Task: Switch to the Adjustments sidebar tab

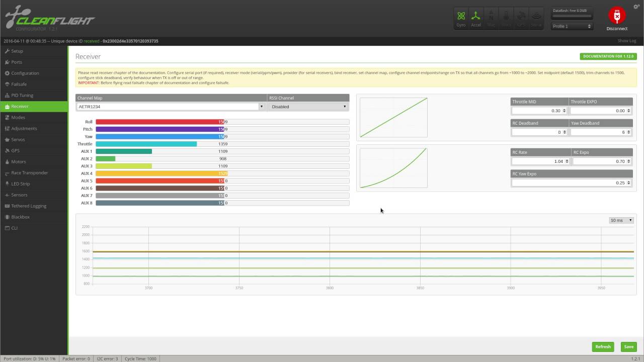Action: [34, 129]
